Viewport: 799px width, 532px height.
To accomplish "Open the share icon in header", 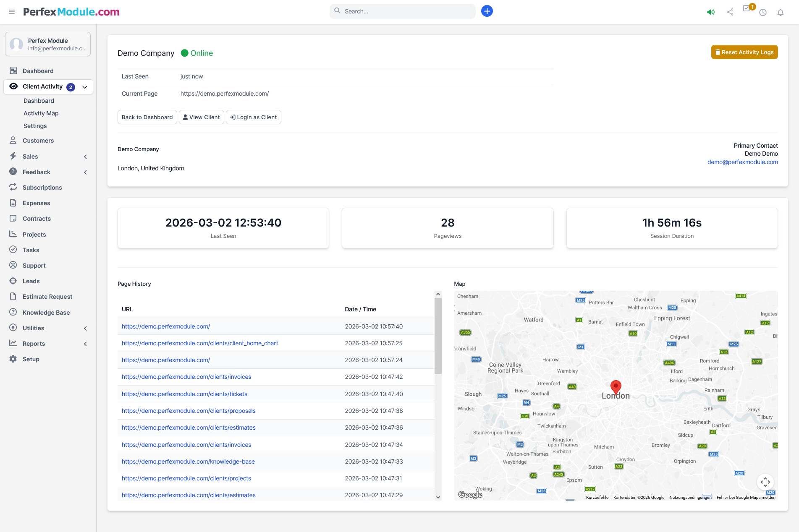I will [x=730, y=12].
